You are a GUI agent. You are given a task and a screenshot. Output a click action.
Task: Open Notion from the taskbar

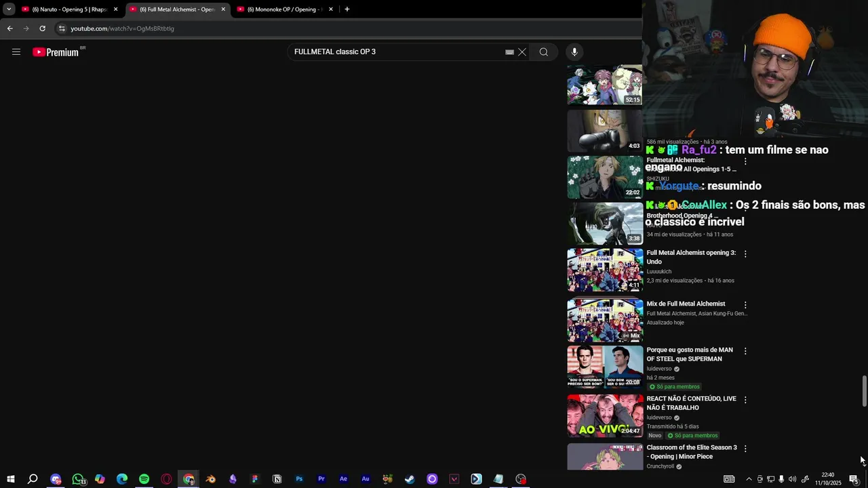277,479
